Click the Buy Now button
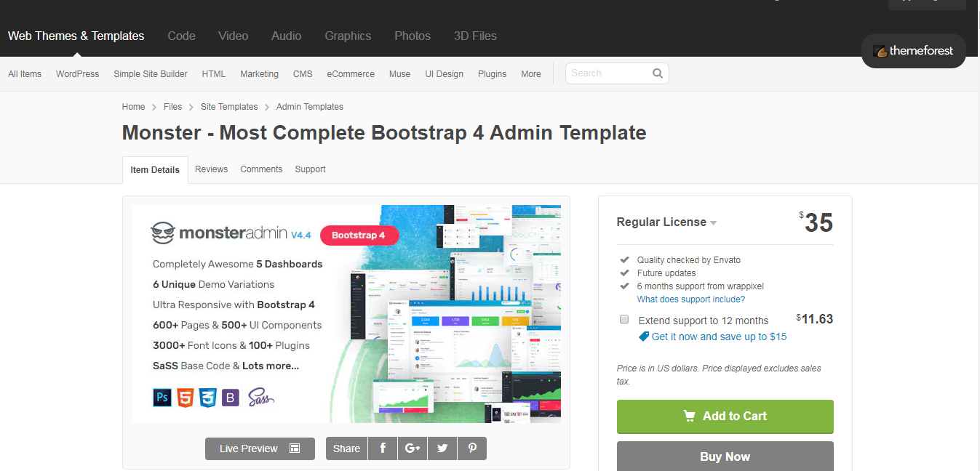Image resolution: width=980 pixels, height=471 pixels. click(725, 456)
